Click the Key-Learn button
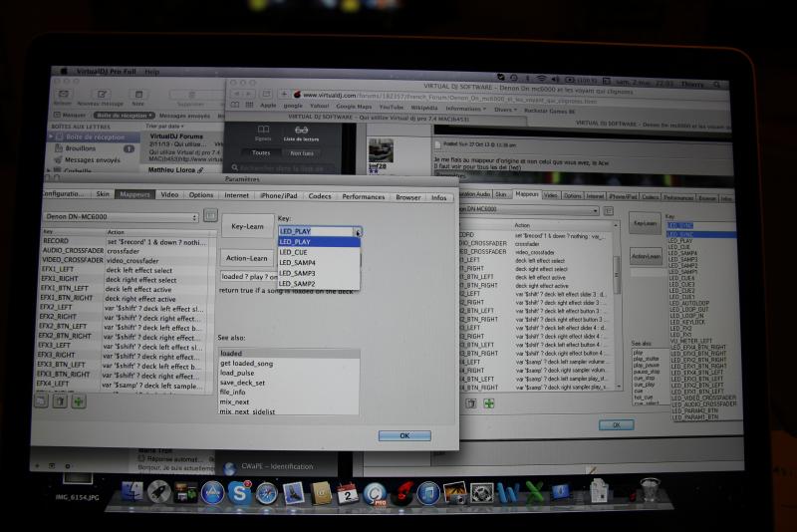This screenshot has width=797, height=532. pos(247,226)
